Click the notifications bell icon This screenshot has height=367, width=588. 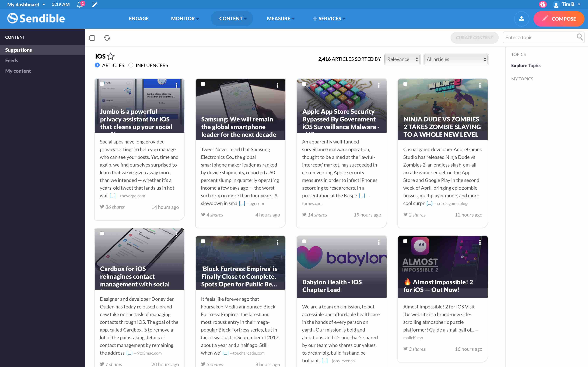[80, 5]
